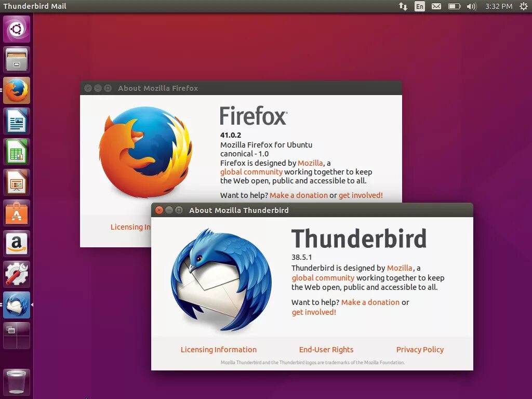The width and height of the screenshot is (532, 399).
Task: Open the network indicator in the top panel
Action: 403,6
